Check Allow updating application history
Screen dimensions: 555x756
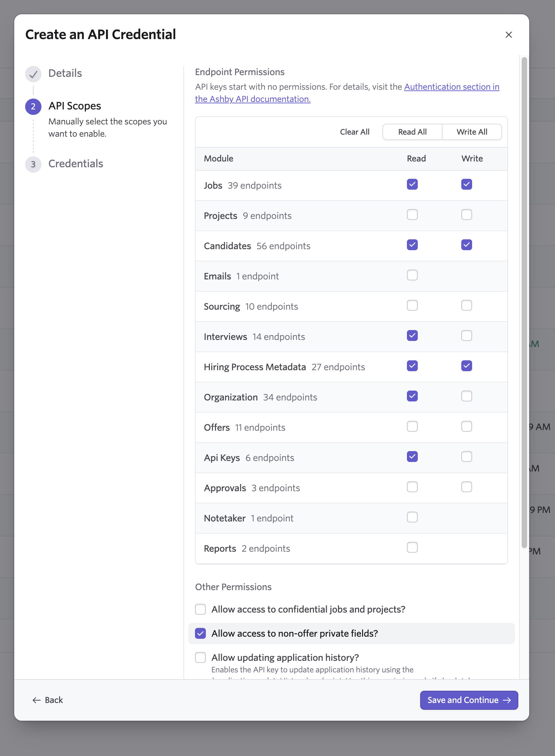pyautogui.click(x=200, y=657)
